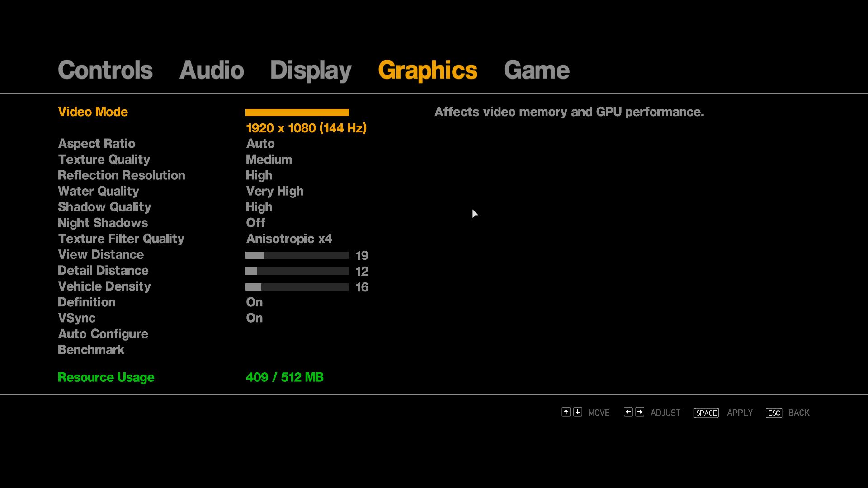Click the right arrow adjust key icon
Image resolution: width=868 pixels, height=488 pixels.
coord(640,412)
